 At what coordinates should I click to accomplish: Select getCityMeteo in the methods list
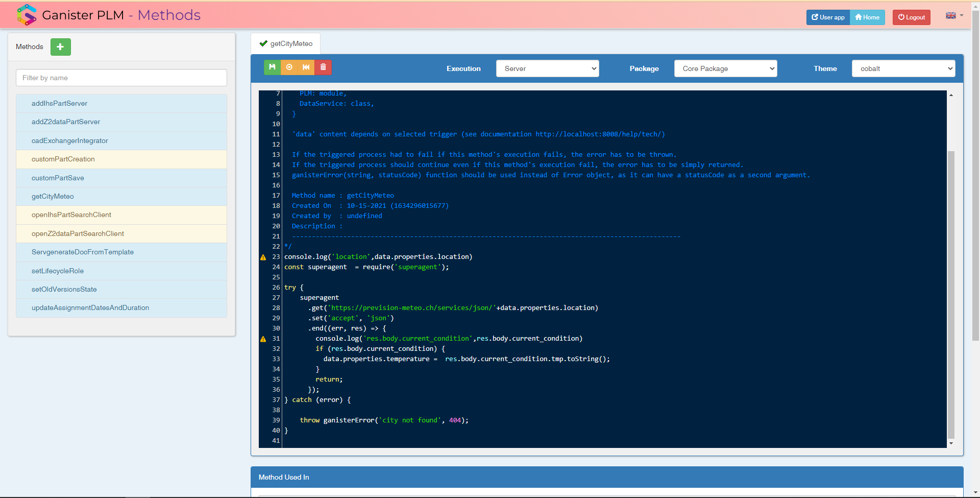121,197
